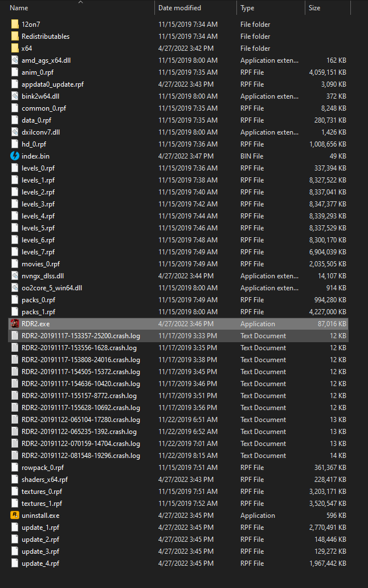
Task: Click the Redistributables folder icon
Action: (x=15, y=37)
